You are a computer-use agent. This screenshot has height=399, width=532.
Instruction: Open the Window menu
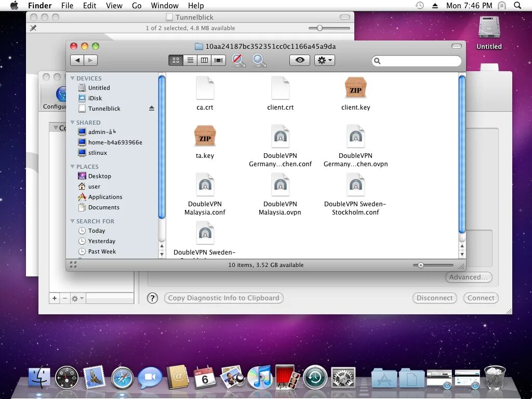click(165, 5)
